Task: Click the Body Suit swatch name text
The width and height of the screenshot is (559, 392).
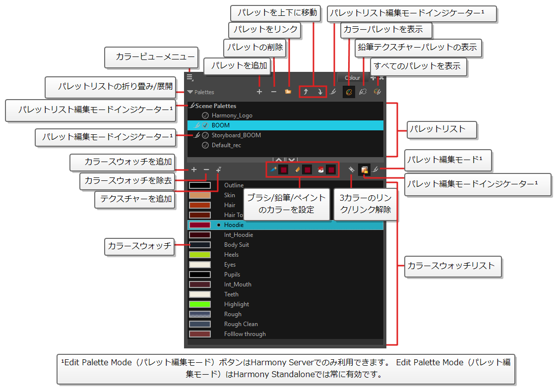Action: point(237,245)
